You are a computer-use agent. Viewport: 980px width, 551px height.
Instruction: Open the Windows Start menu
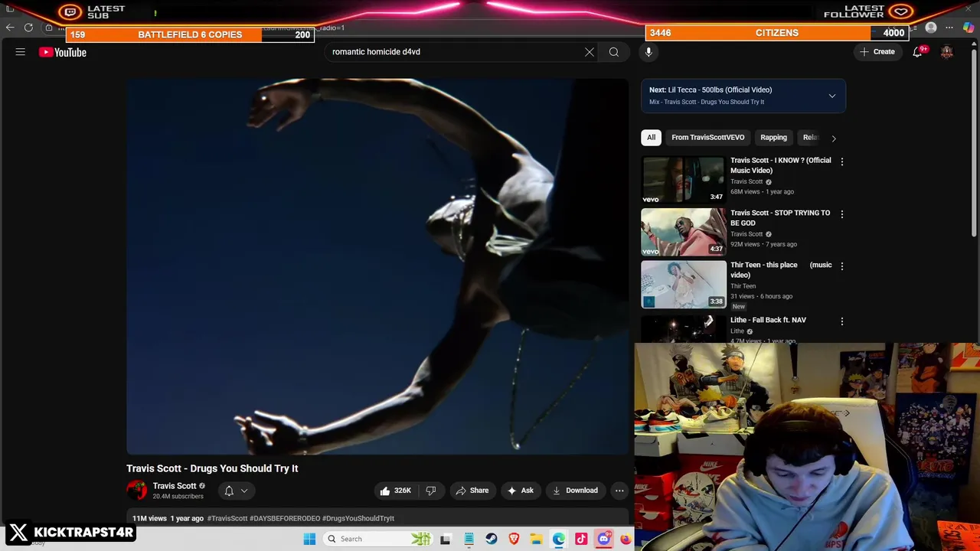(x=309, y=539)
